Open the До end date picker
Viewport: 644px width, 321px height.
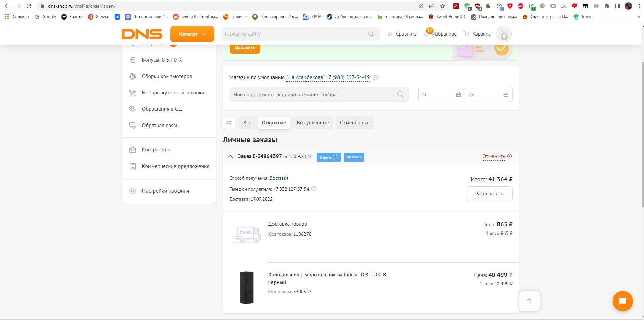[489, 95]
